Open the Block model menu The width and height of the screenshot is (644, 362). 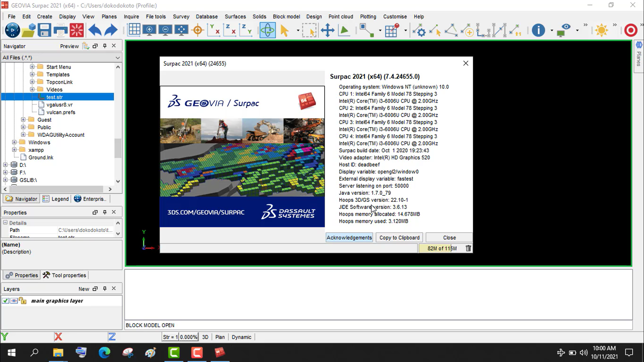coord(286,16)
